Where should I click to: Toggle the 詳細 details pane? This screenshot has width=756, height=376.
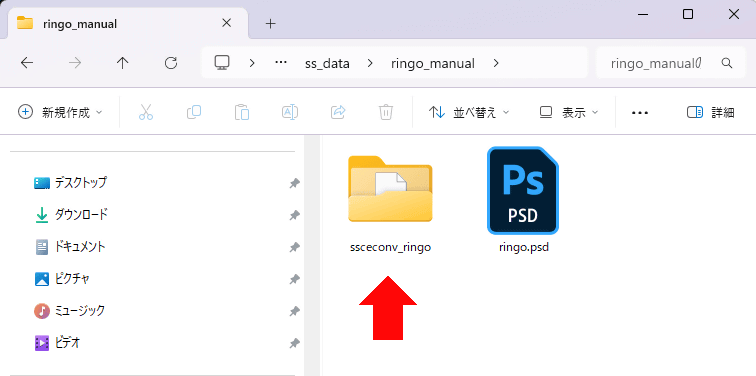(x=710, y=112)
